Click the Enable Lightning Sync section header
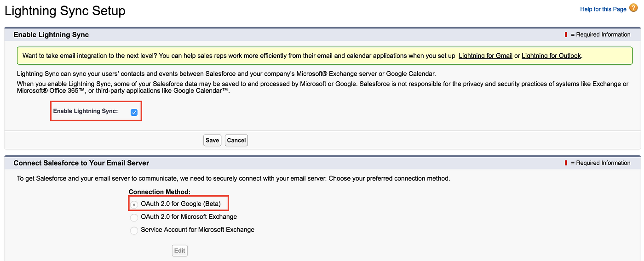Screen dimensions: 644x261 point(51,34)
